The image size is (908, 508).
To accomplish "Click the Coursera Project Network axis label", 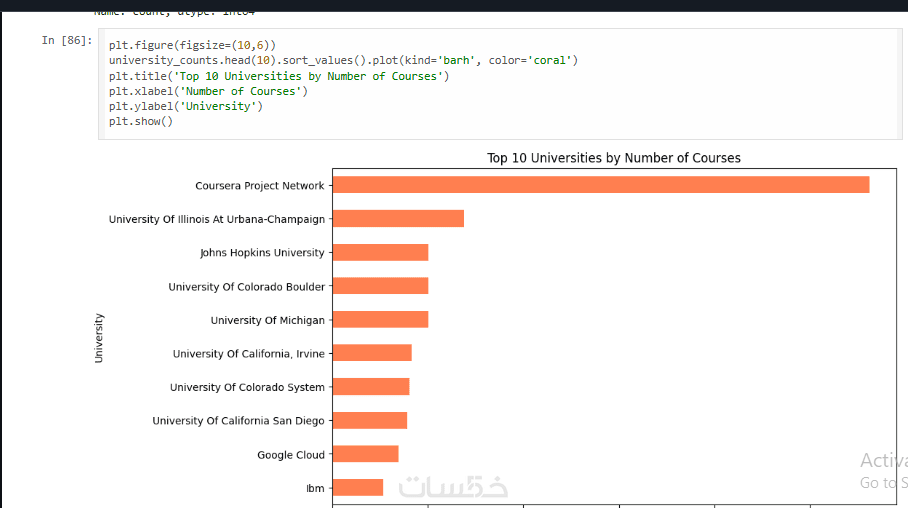I will point(259,186).
